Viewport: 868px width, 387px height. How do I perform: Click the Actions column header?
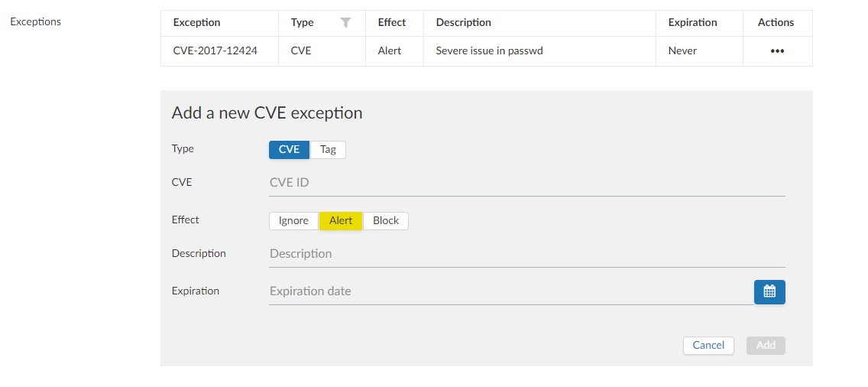point(776,23)
